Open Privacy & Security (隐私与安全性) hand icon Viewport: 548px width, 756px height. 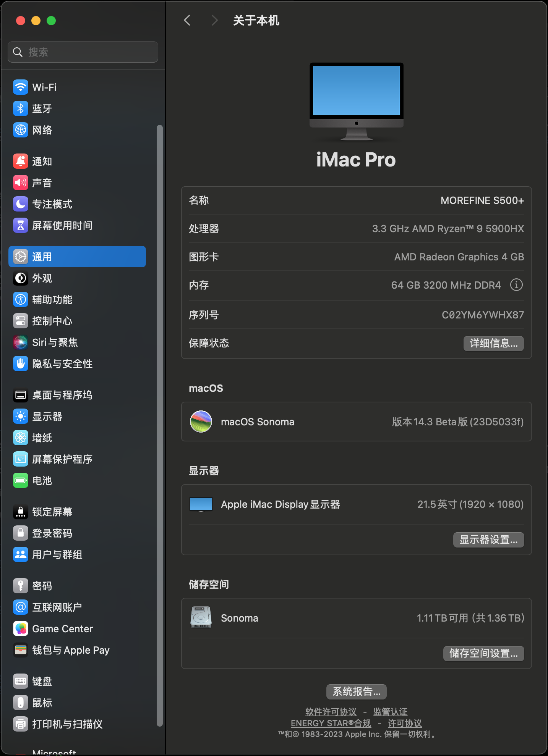(x=21, y=363)
